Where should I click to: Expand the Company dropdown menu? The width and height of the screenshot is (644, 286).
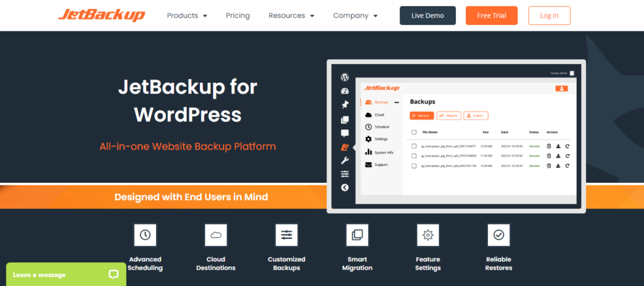coord(355,16)
